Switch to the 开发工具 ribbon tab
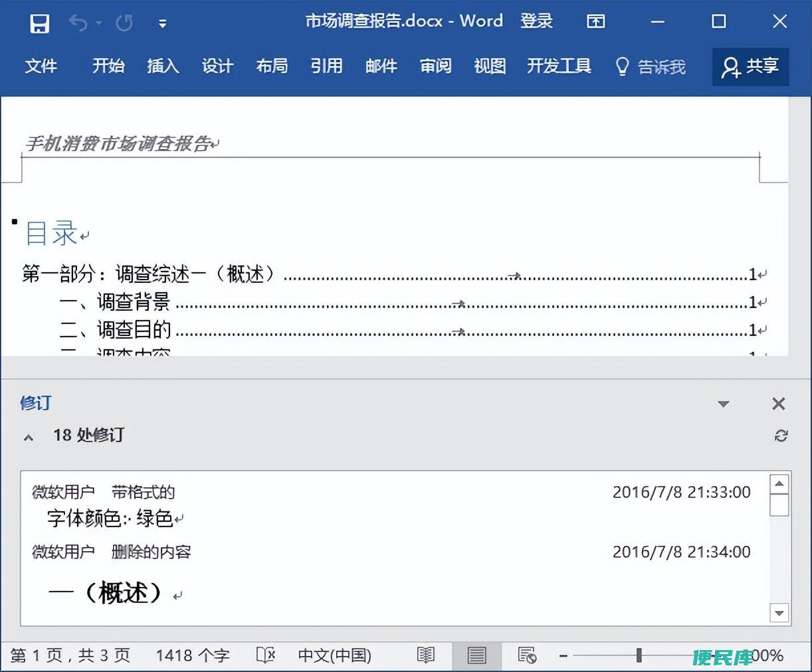 pos(559,66)
